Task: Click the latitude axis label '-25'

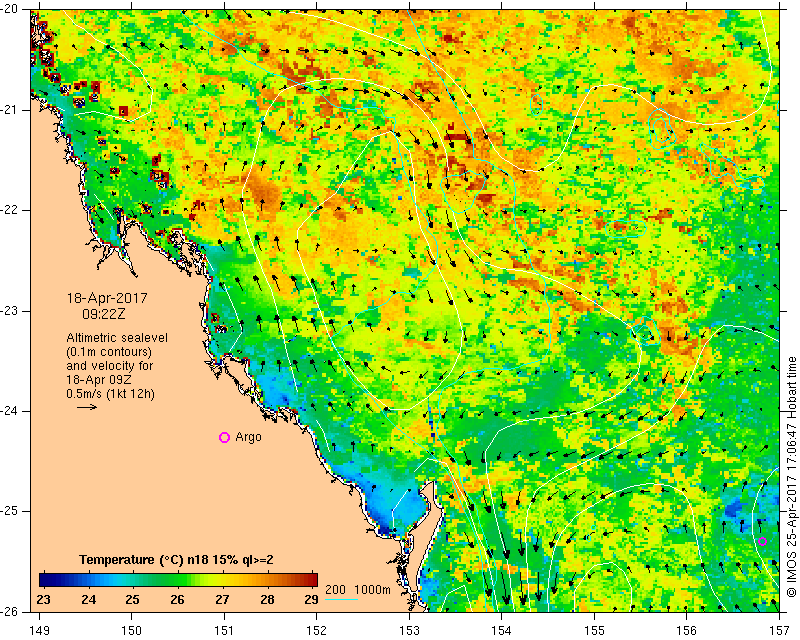Action: click(9, 511)
